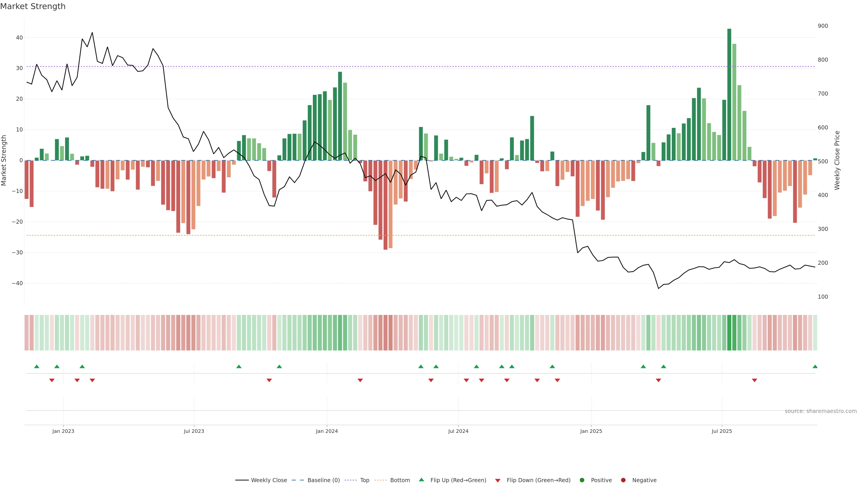Click the Jan 2024 x-axis label
Viewport: 868px width, 488px height.
(326, 431)
